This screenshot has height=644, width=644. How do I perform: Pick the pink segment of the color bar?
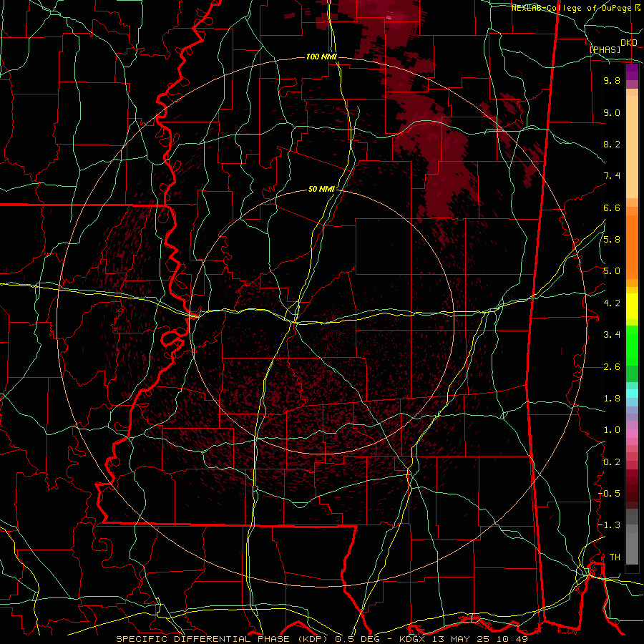pyautogui.click(x=632, y=434)
